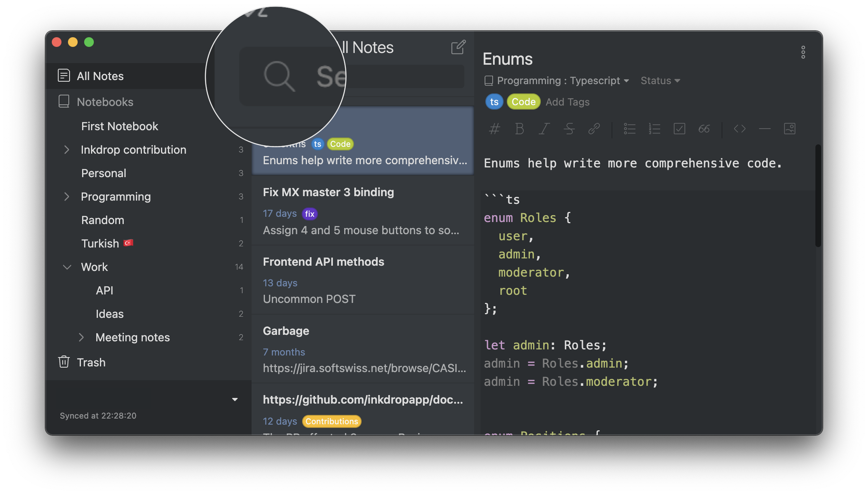868x495 pixels.
Task: Click the Add Tags field
Action: (x=567, y=102)
